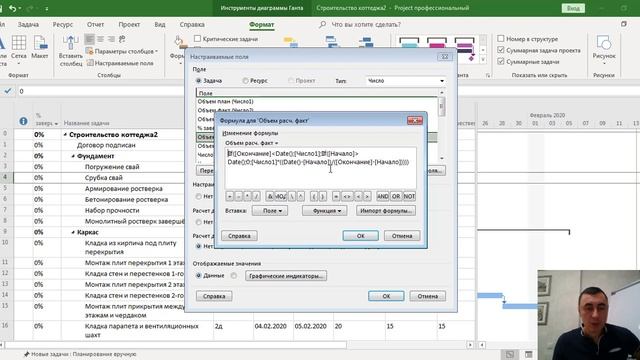Align column text center
The height and width of the screenshot is (360, 640).
tap(100, 39)
